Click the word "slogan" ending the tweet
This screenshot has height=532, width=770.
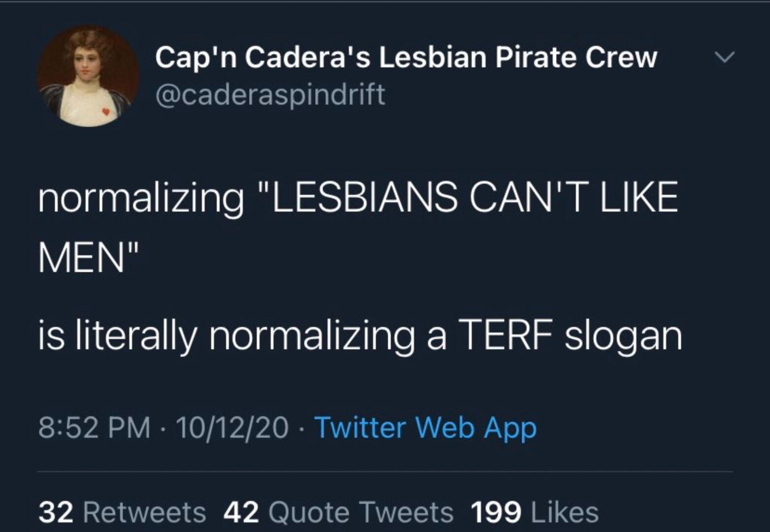[x=623, y=337]
